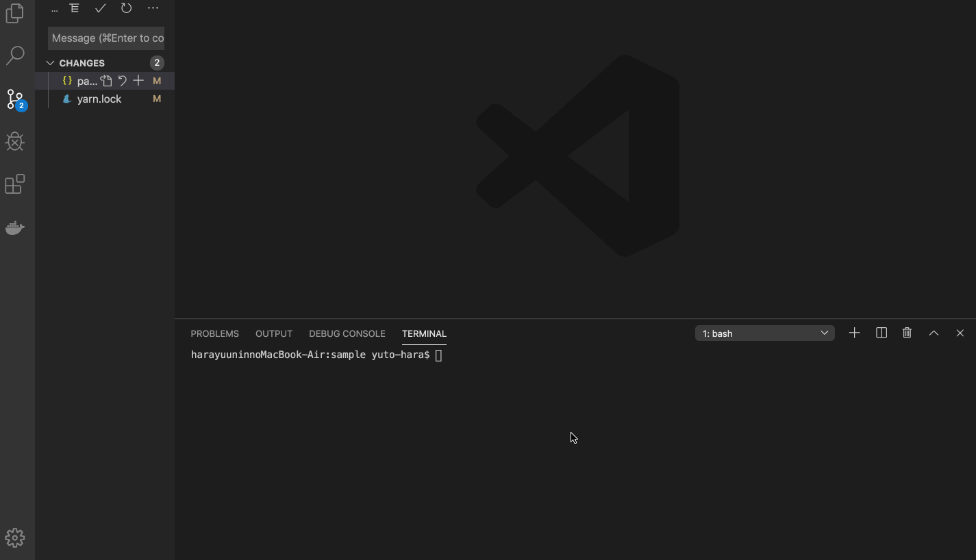Click the CHANGES count badge showing 2
Viewport: 976px width, 560px height.
(157, 63)
